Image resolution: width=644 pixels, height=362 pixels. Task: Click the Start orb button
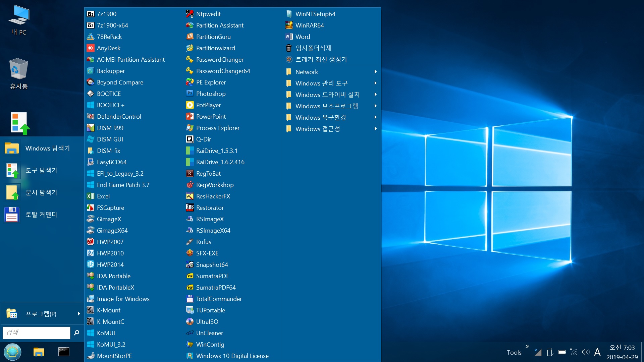(13, 352)
